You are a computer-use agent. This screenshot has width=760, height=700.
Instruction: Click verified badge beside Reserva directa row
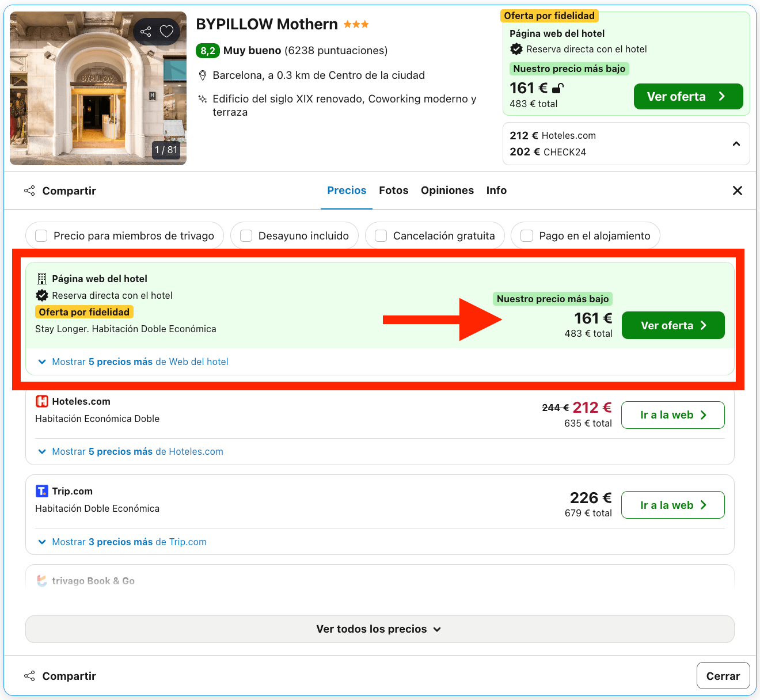point(41,295)
